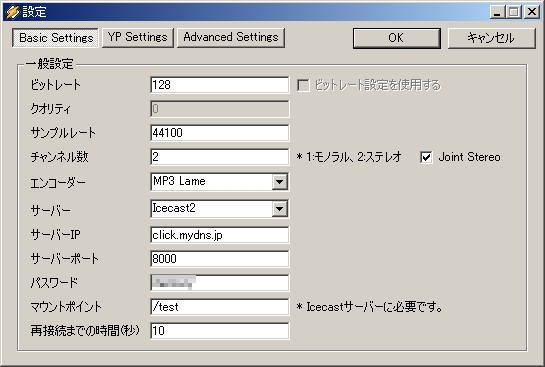545x367 pixels.
Task: Click the 一般設定 group heading
Action: pos(49,64)
